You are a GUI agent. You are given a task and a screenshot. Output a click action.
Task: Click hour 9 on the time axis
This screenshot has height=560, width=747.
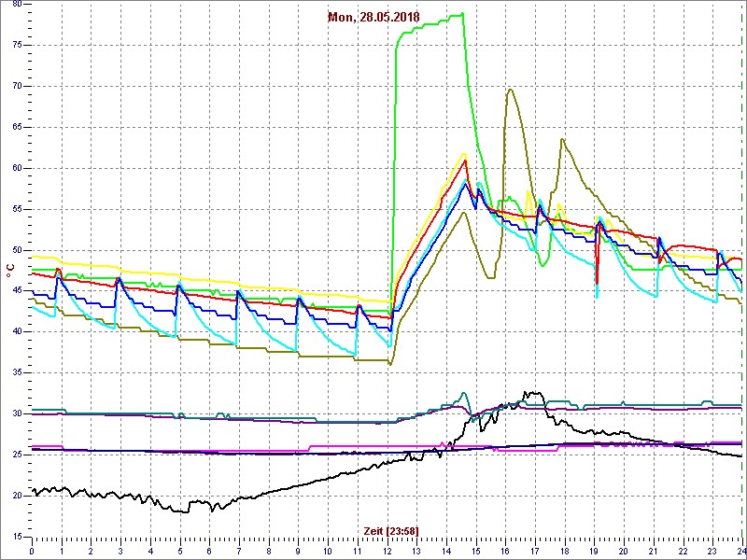[298, 551]
